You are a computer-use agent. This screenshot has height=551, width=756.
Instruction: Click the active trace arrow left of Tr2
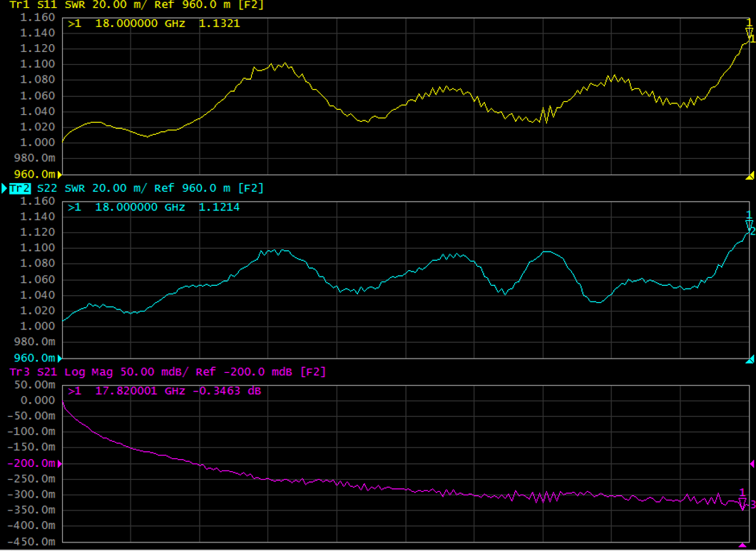pyautogui.click(x=4, y=188)
